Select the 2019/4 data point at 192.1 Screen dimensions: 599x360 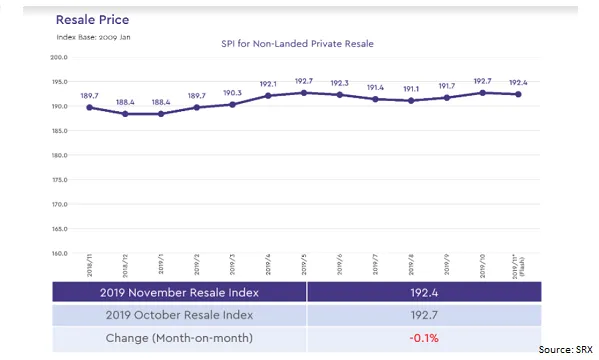(x=268, y=96)
